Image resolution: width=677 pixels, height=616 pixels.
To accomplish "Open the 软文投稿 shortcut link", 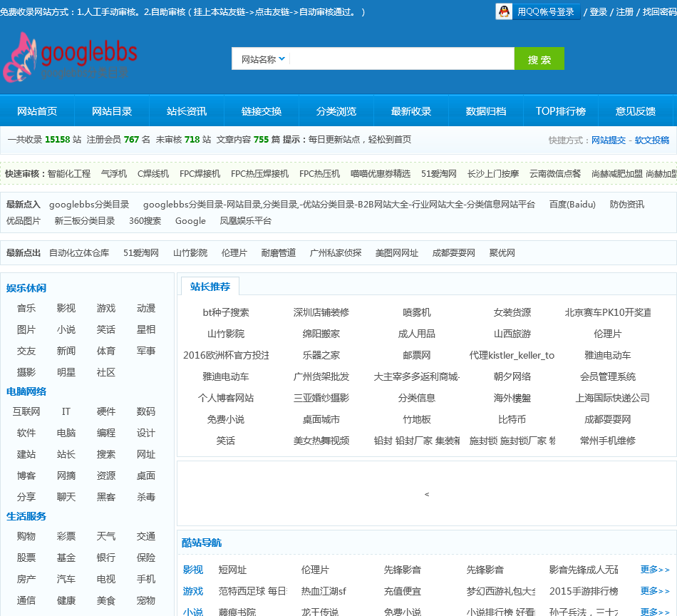I will click(x=651, y=140).
